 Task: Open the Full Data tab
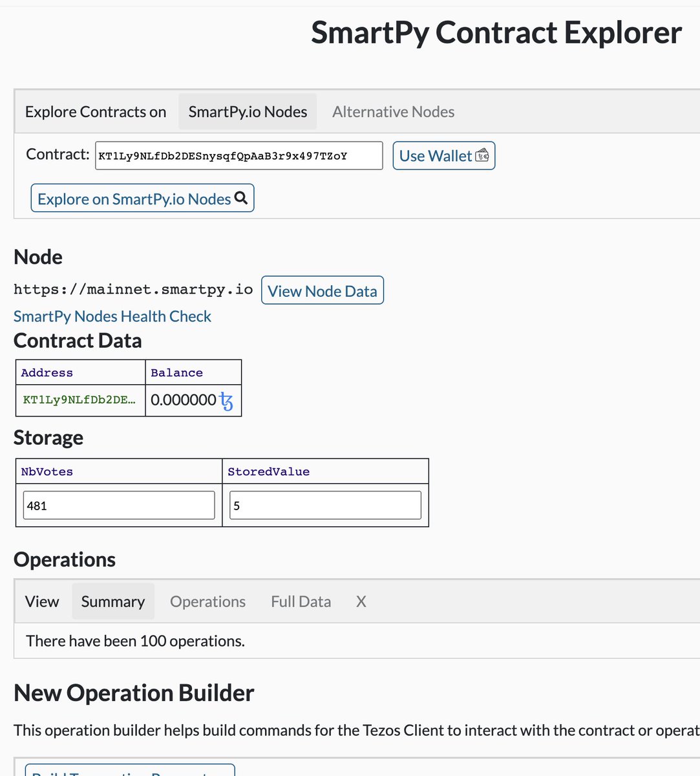tap(301, 601)
